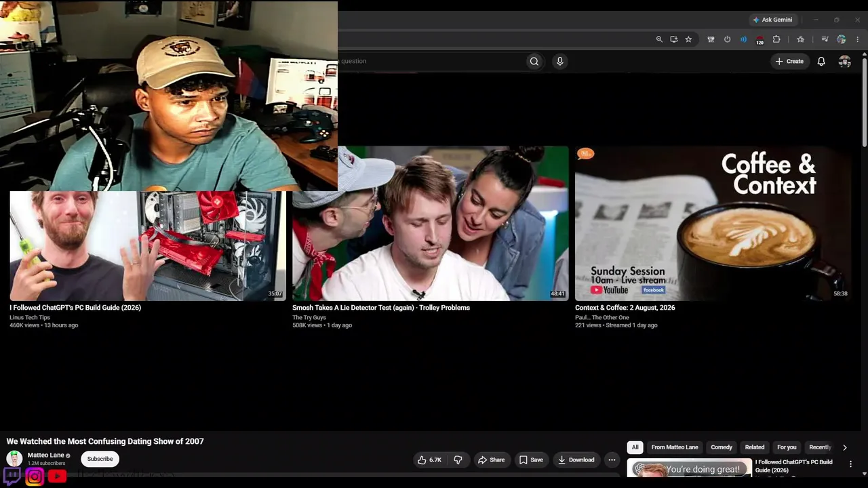Click the browser zoom magnifier icon
Image resolution: width=868 pixels, height=488 pixels.
[659, 39]
